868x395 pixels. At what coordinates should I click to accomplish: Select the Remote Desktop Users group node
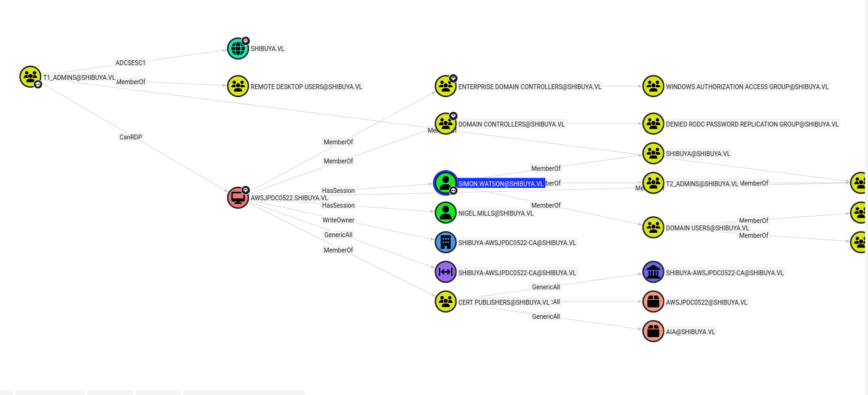coord(238,86)
